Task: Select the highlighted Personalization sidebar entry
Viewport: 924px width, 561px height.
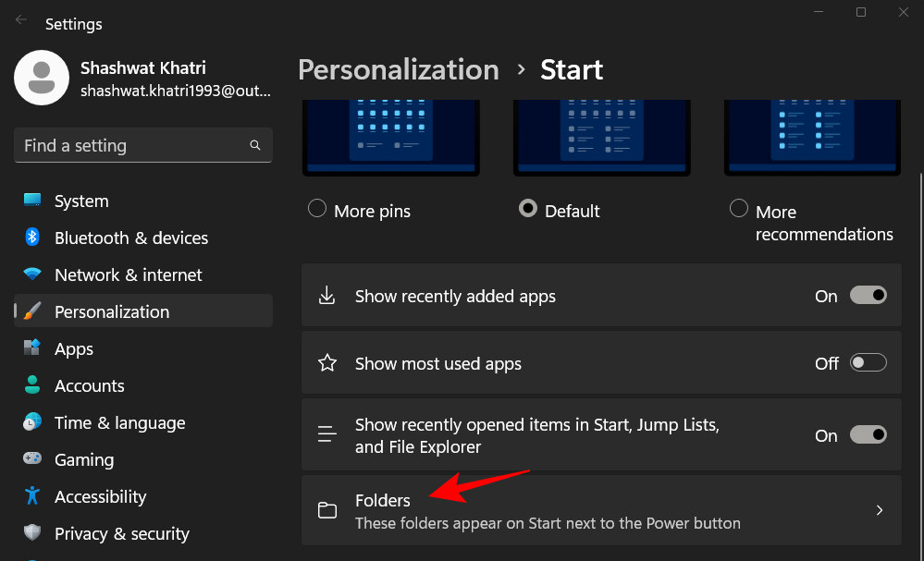Action: point(111,311)
